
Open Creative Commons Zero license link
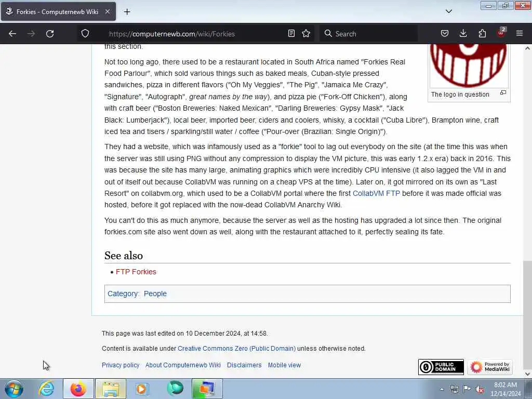click(x=236, y=349)
